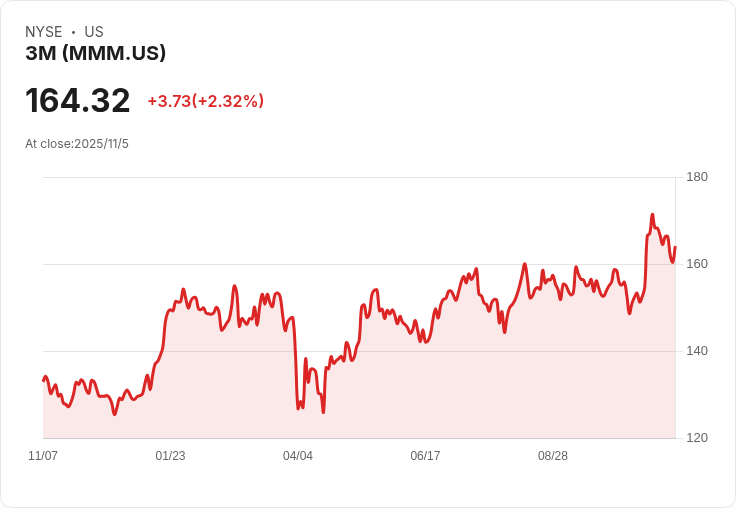Viewport: 736px width, 508px height.
Task: Click the +3.73(+2.32%) price change text
Action: click(x=205, y=101)
